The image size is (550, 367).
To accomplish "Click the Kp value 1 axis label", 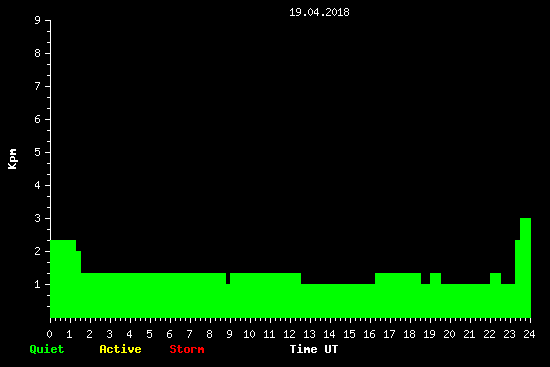I will 38,284.
